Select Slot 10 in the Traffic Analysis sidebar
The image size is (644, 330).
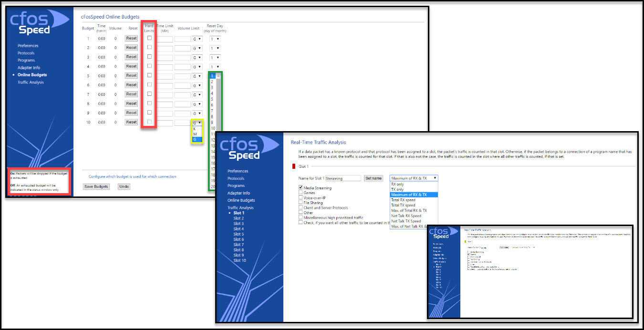[x=240, y=260]
